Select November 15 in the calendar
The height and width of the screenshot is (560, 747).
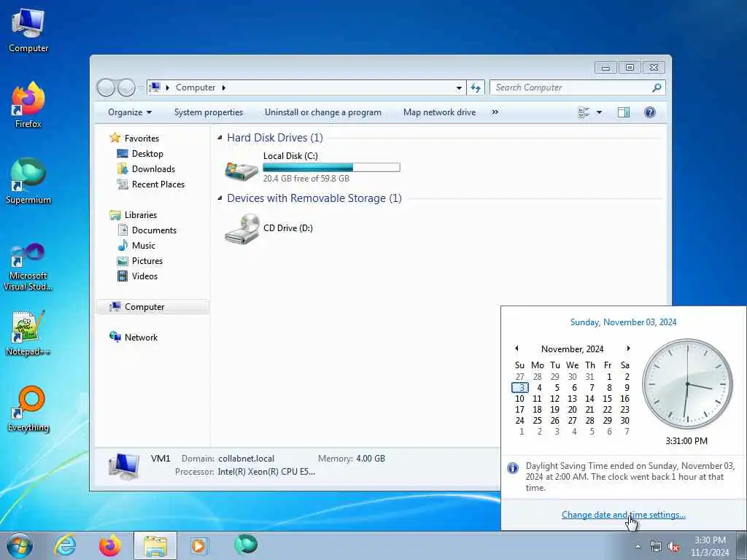point(607,399)
